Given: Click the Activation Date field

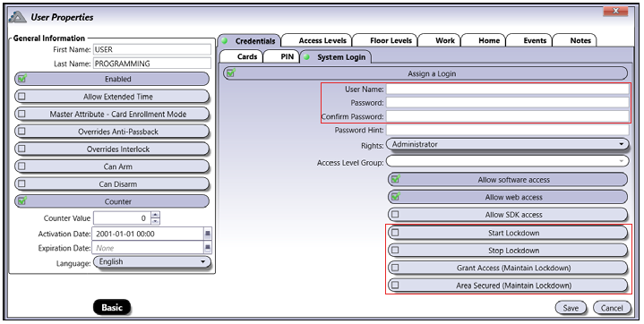Looking at the screenshot, I should [148, 234].
